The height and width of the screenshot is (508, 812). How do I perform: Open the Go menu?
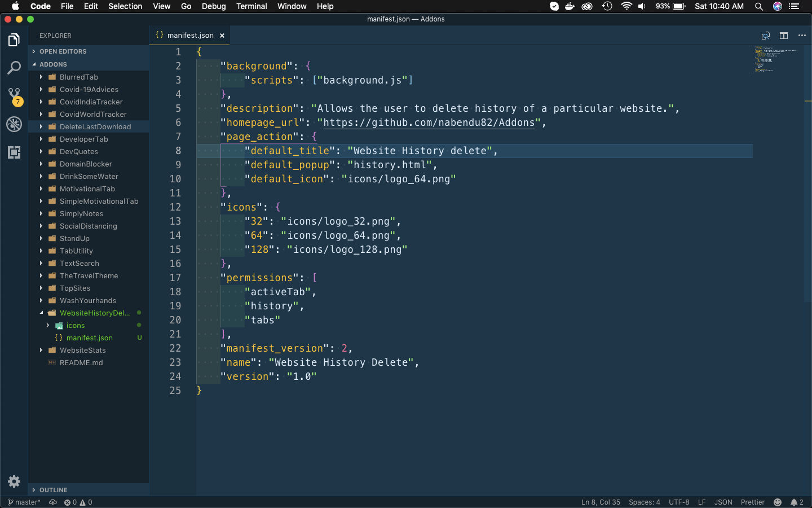[x=186, y=6]
